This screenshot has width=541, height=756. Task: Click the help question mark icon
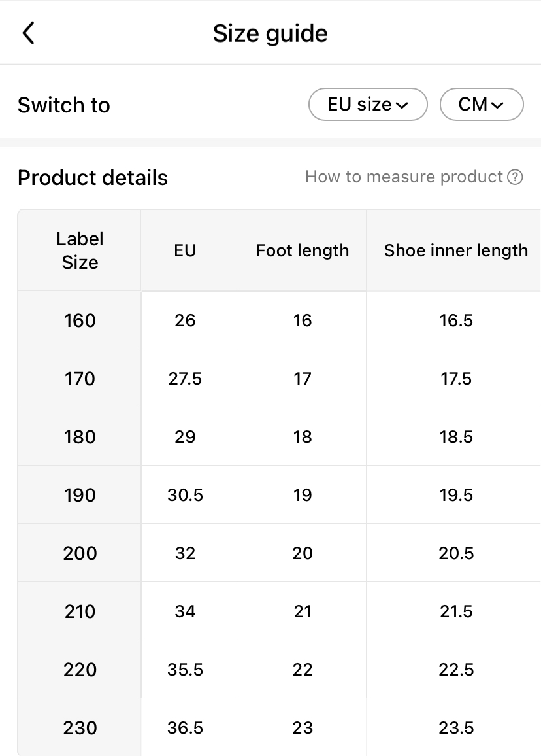(515, 177)
